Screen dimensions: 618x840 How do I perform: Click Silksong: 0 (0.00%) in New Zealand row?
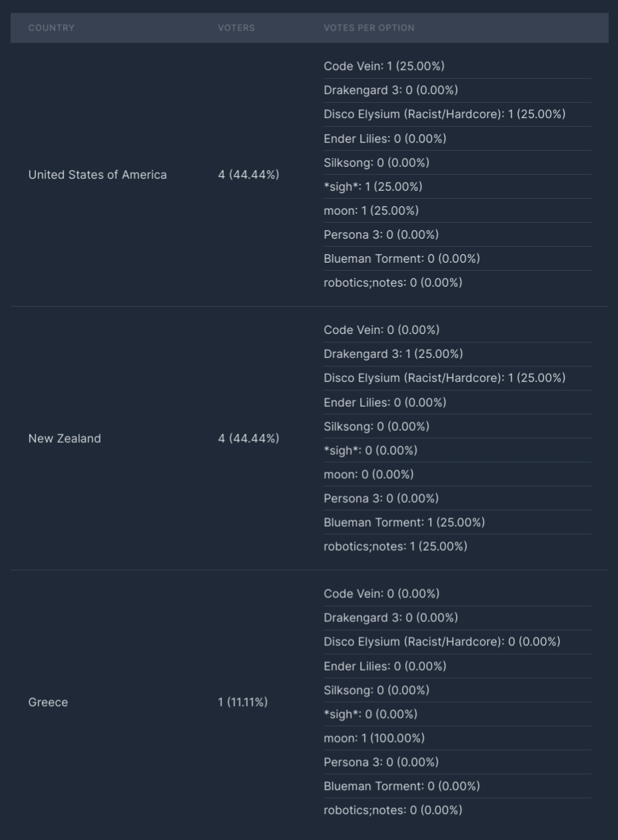377,427
